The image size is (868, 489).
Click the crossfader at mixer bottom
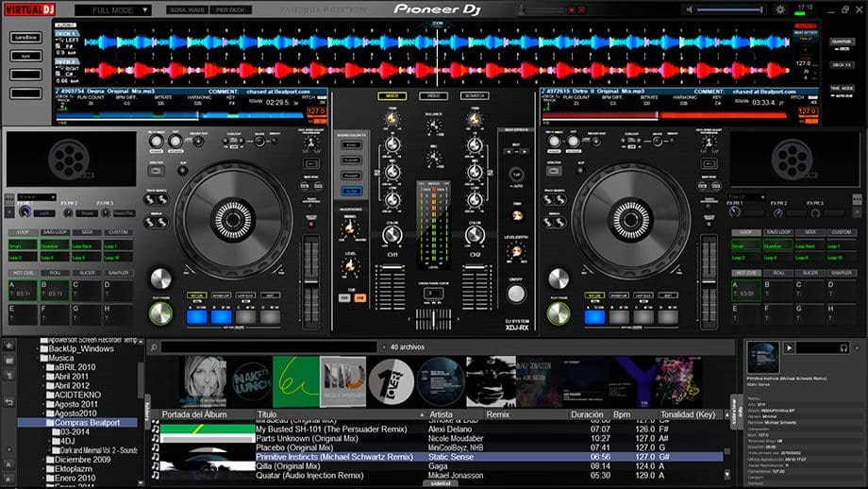433,319
